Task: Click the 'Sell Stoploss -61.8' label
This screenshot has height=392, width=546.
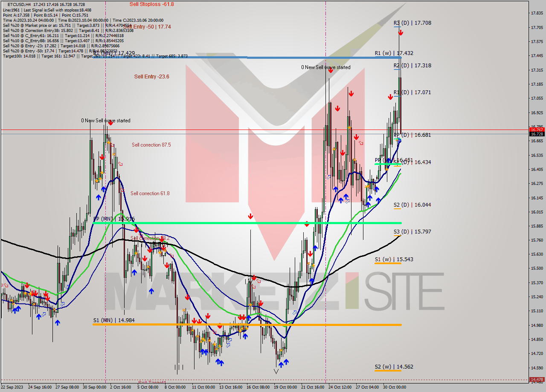Action: 151,4
